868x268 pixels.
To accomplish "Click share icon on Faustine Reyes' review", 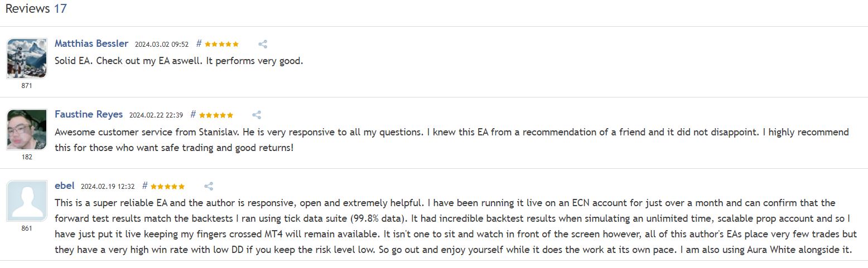I will [257, 115].
